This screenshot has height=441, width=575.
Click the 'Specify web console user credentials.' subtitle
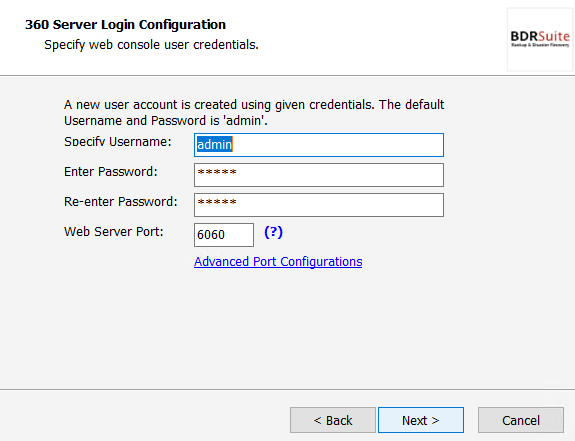(151, 45)
